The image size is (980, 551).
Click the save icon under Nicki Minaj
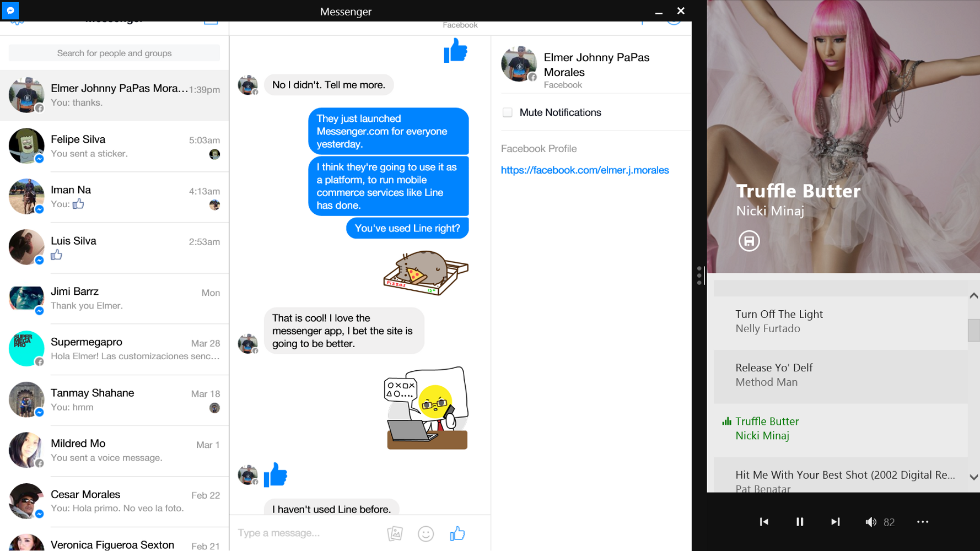(x=749, y=241)
